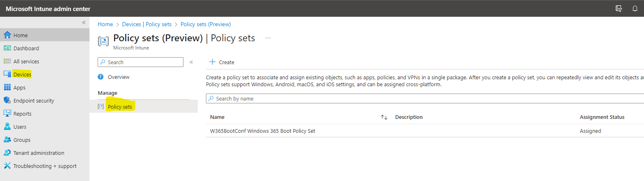This screenshot has height=181, width=644.
Task: Click the notifications bell icon
Action: pyautogui.click(x=635, y=9)
